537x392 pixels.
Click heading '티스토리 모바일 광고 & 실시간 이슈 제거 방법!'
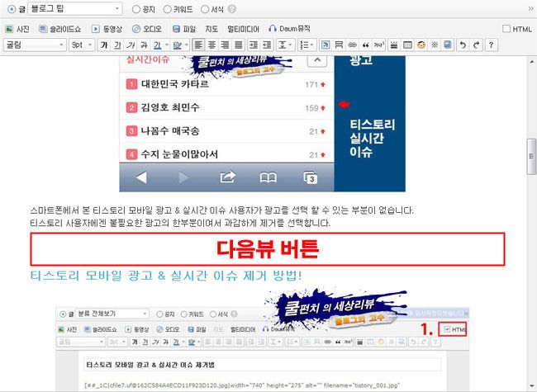[166, 276]
